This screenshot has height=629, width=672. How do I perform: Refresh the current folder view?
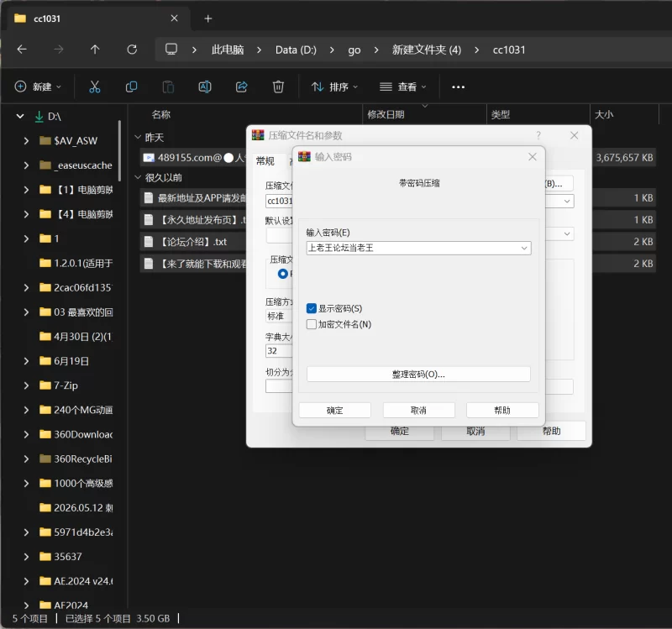coord(132,50)
